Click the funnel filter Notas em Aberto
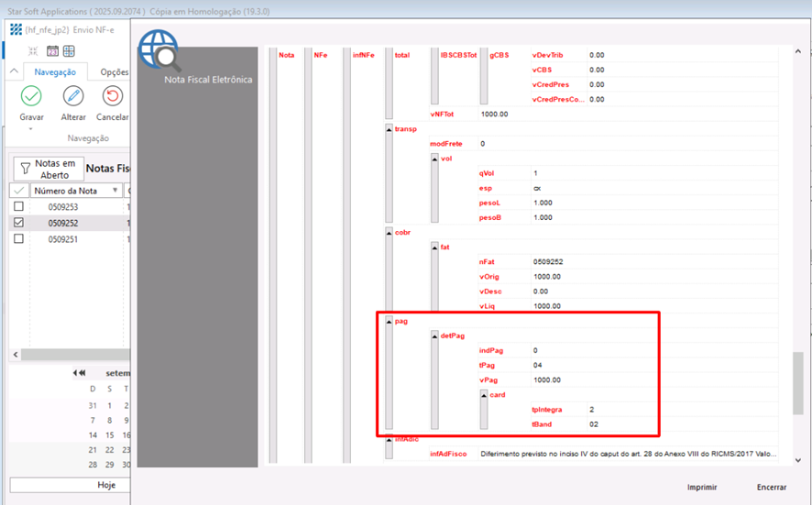This screenshot has width=812, height=505. 26,169
